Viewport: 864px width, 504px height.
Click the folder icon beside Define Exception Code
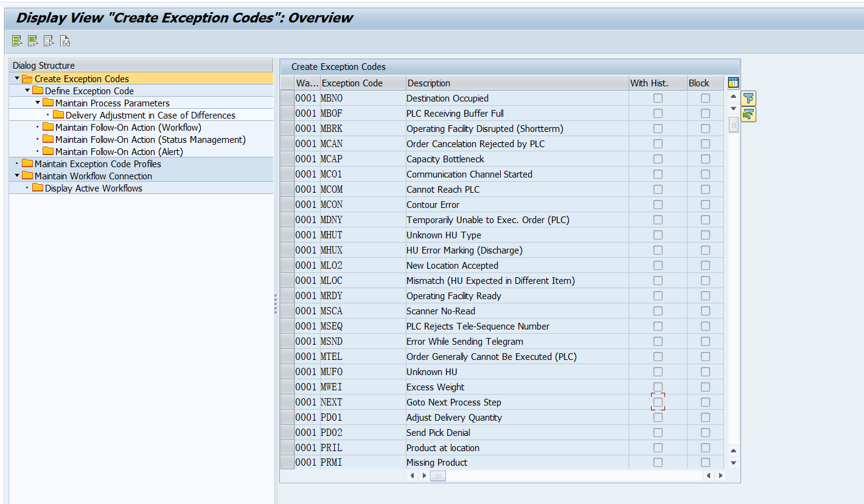38,91
